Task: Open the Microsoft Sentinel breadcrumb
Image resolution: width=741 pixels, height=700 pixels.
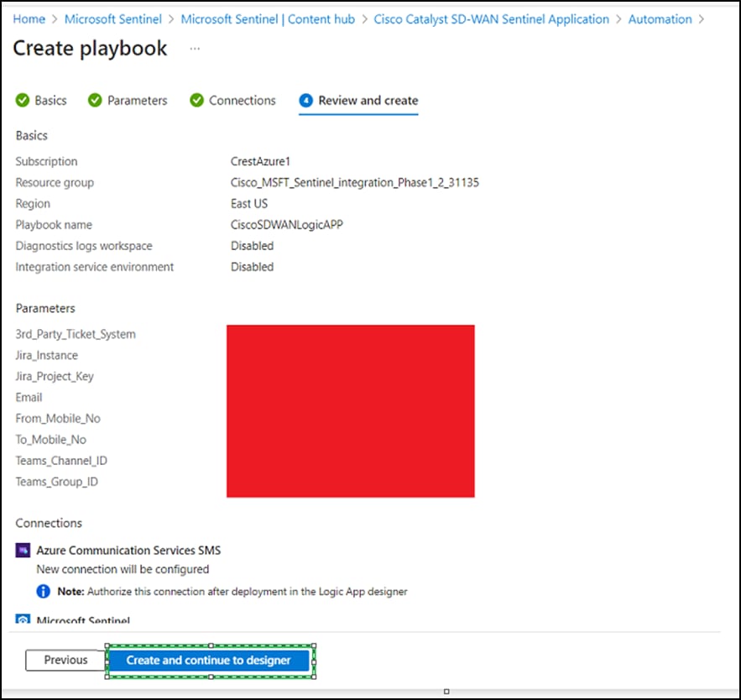Action: (x=113, y=19)
